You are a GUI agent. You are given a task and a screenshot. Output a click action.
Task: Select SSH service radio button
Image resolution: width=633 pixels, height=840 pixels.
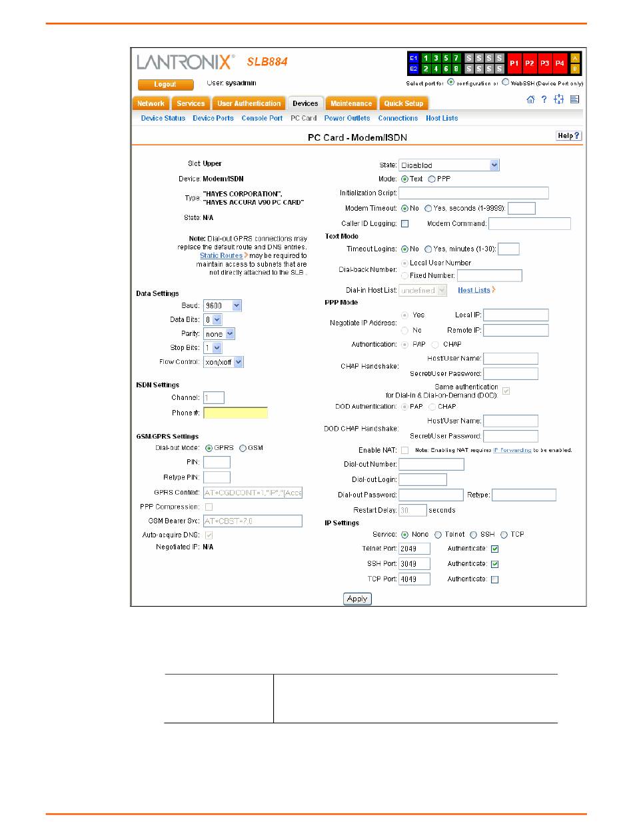click(474, 535)
